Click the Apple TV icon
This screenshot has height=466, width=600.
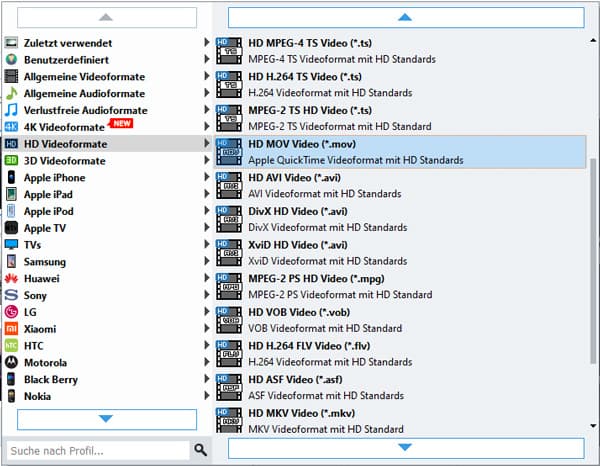pos(11,228)
